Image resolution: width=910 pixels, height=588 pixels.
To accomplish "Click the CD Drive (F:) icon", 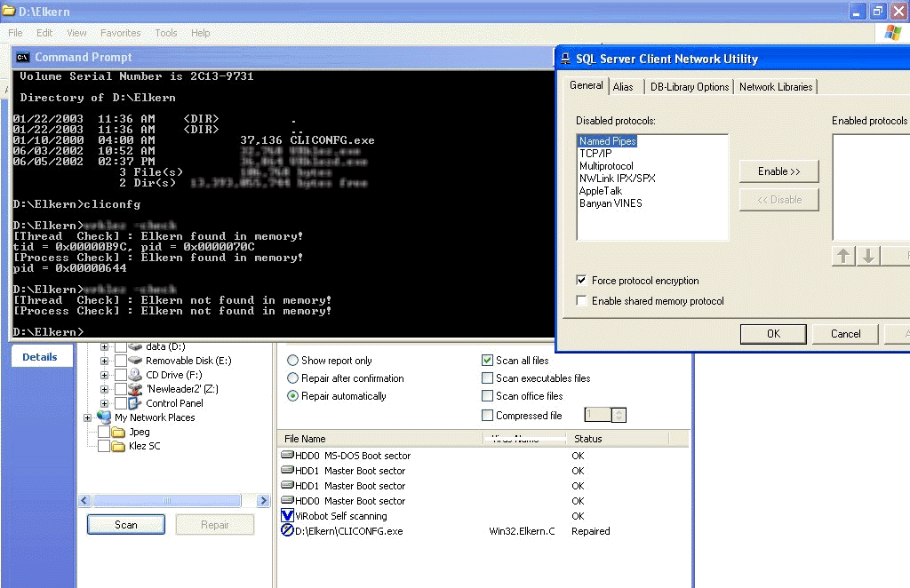I will tap(135, 375).
